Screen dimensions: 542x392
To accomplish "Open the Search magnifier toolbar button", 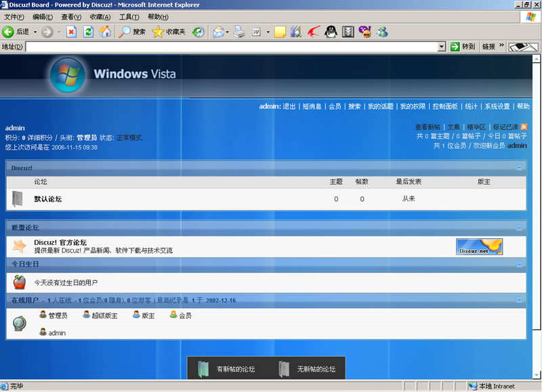I will point(131,32).
